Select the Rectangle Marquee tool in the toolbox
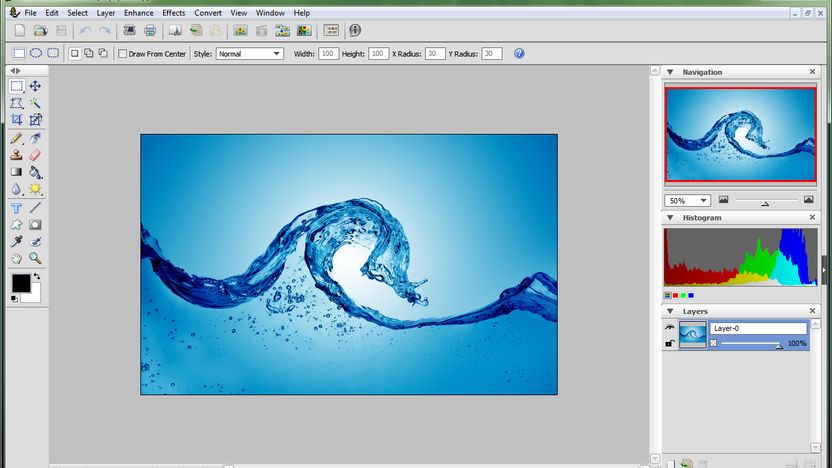This screenshot has width=832, height=468. [16, 86]
